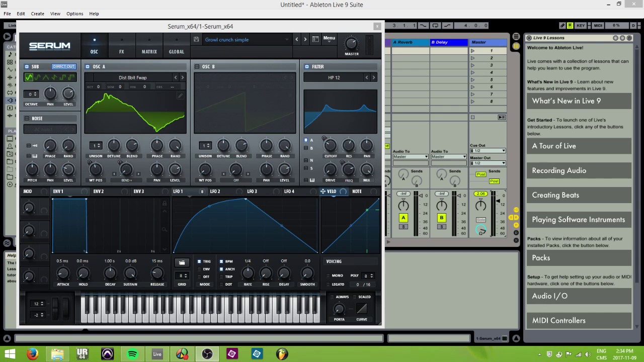Viewport: 644px width, 362px height.
Task: Click the save preset floppy icon in Serum
Action: coord(196,39)
